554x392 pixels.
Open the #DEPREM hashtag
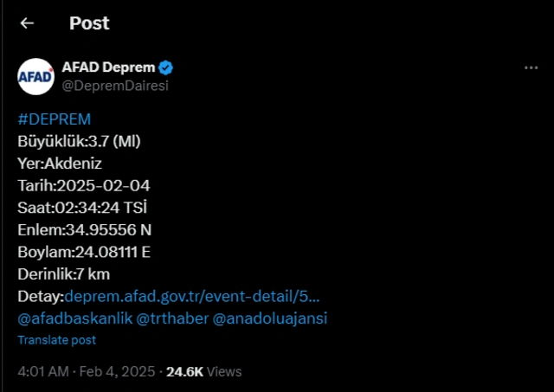(54, 119)
